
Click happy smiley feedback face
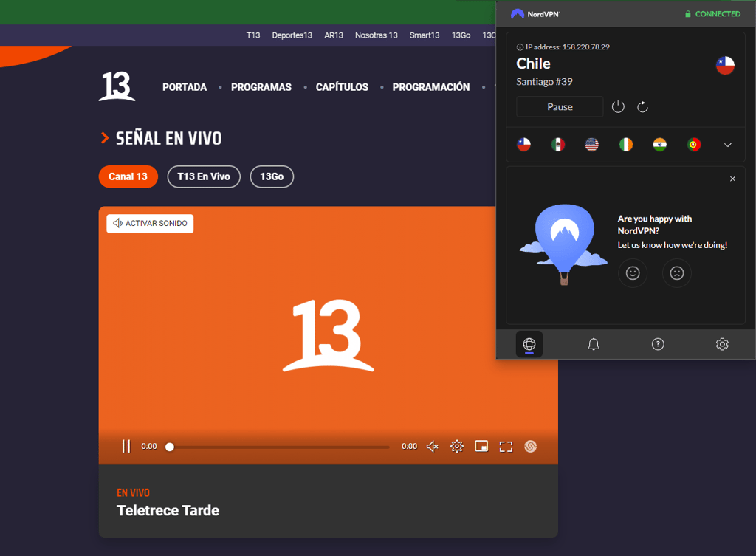[633, 273]
